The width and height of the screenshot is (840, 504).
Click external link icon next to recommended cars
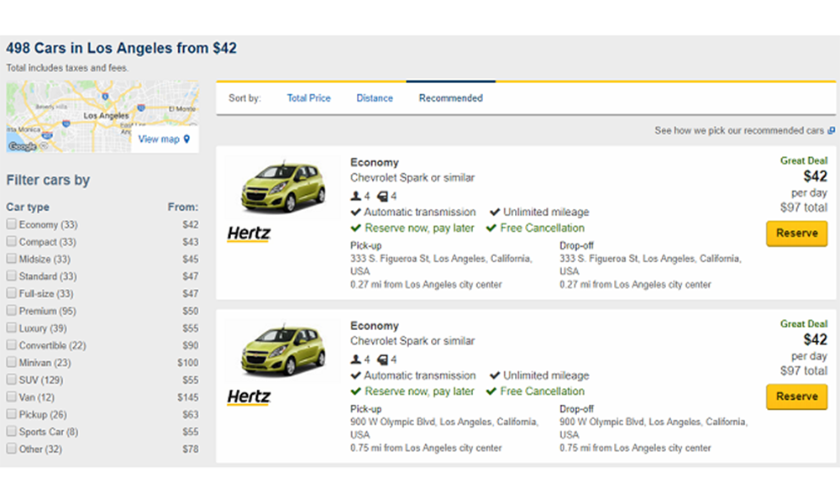pos(831,131)
